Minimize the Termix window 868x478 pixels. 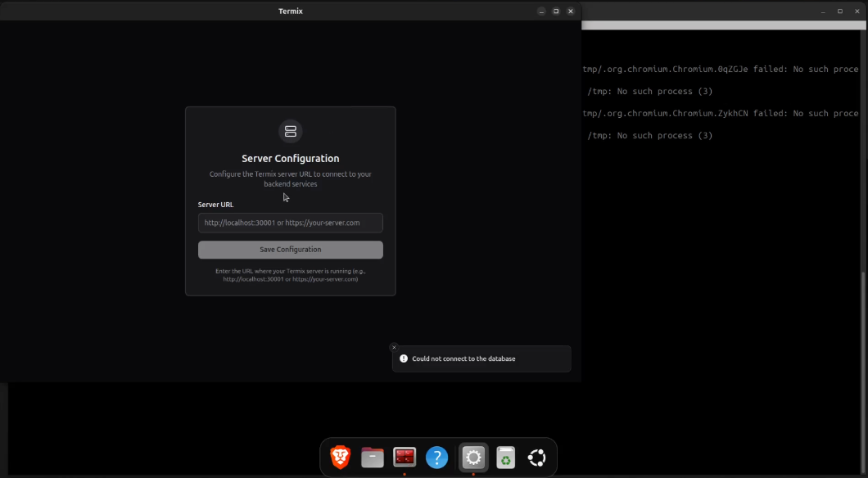[x=541, y=11]
